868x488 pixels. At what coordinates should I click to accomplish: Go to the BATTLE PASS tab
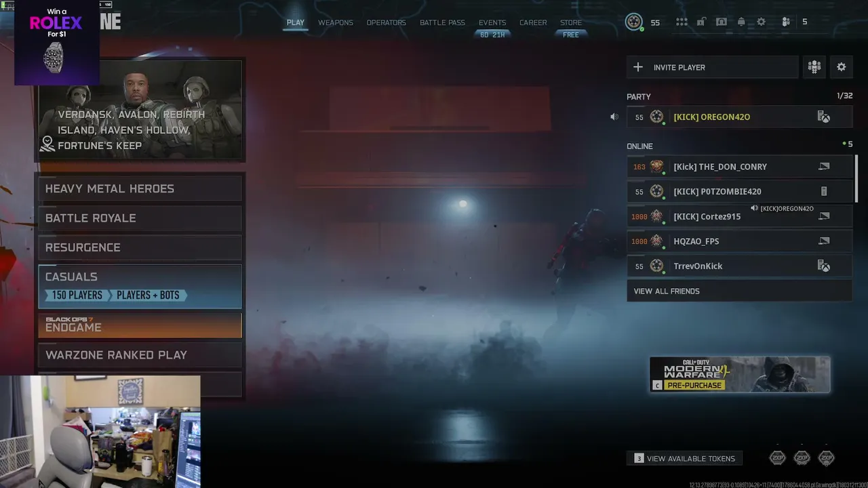tap(442, 22)
